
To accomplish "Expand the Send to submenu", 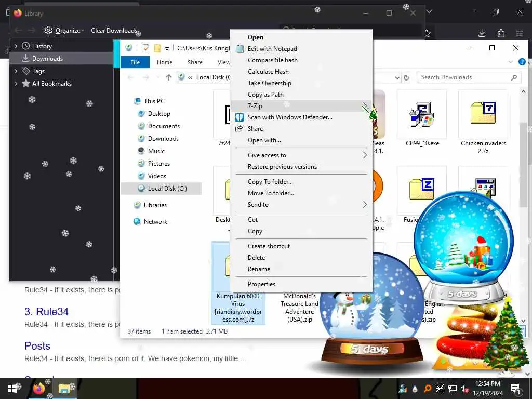I will click(365, 205).
